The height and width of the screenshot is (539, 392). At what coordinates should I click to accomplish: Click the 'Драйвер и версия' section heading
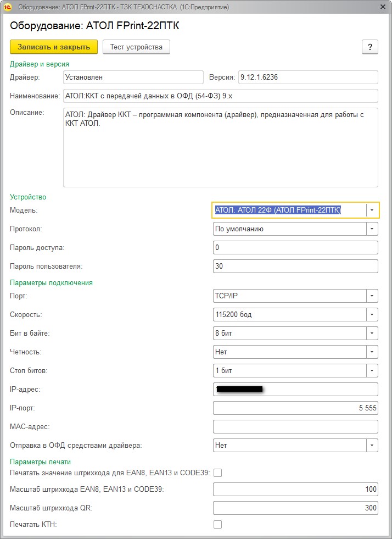tap(40, 64)
